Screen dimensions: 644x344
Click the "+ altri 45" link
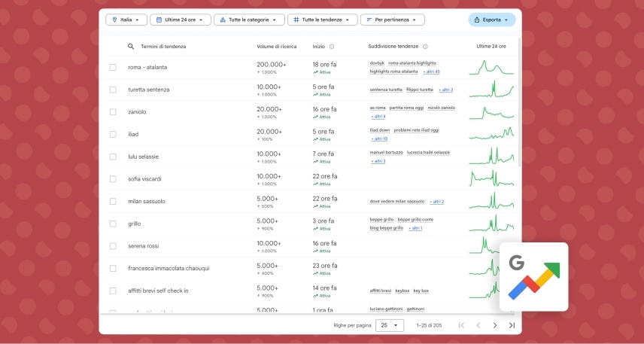[x=431, y=72]
